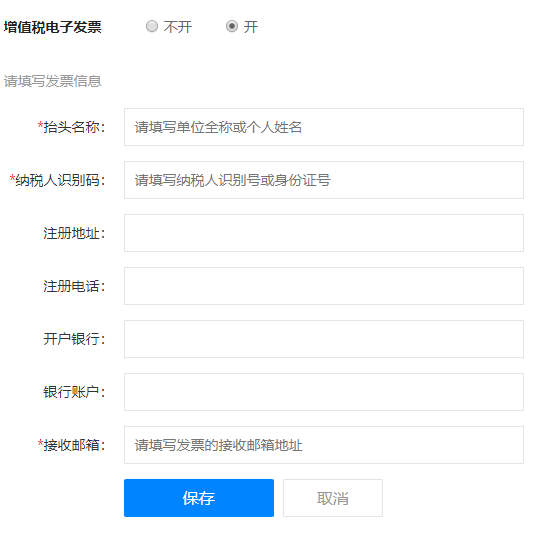This screenshot has width=544, height=533.
Task: Click the 接收邮箱 input field
Action: [324, 445]
